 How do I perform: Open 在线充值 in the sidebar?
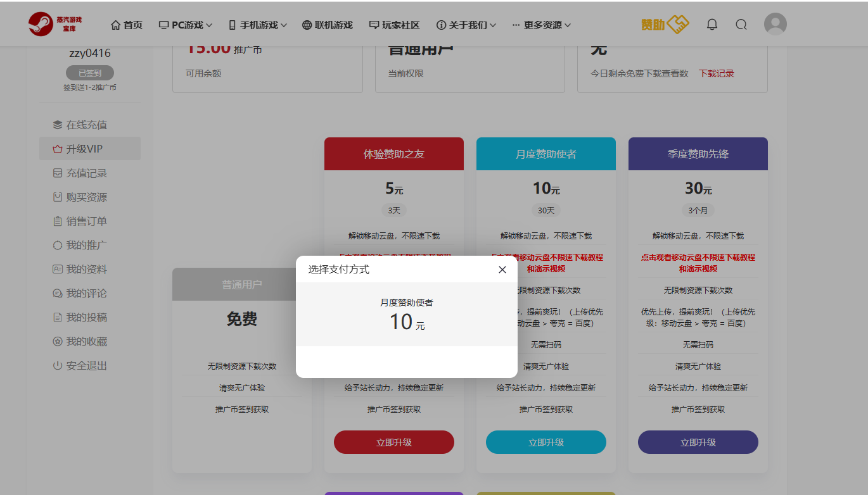pyautogui.click(x=80, y=125)
